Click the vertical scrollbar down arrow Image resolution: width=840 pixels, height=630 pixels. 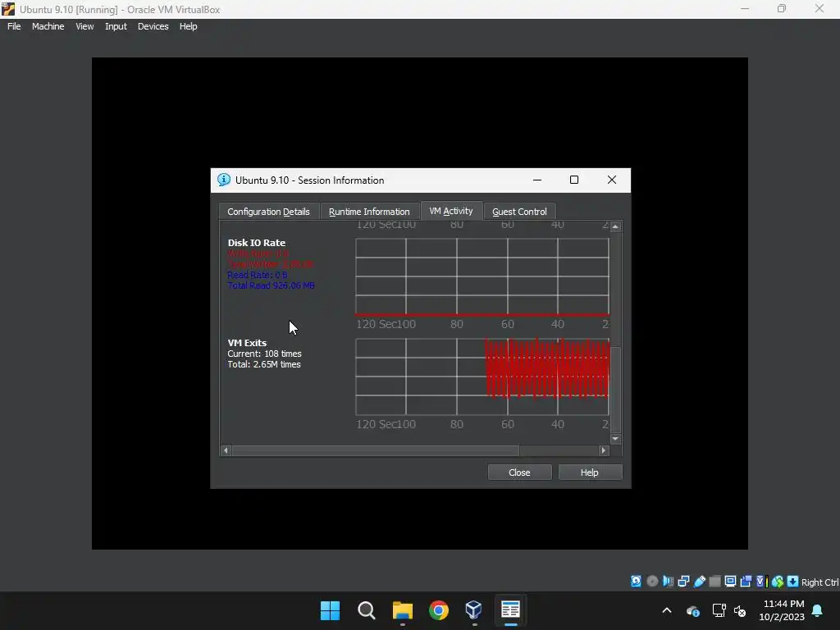coord(615,439)
